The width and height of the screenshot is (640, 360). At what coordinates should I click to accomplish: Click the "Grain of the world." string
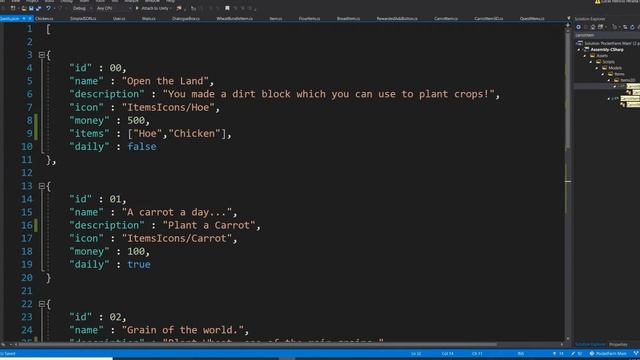(x=182, y=330)
